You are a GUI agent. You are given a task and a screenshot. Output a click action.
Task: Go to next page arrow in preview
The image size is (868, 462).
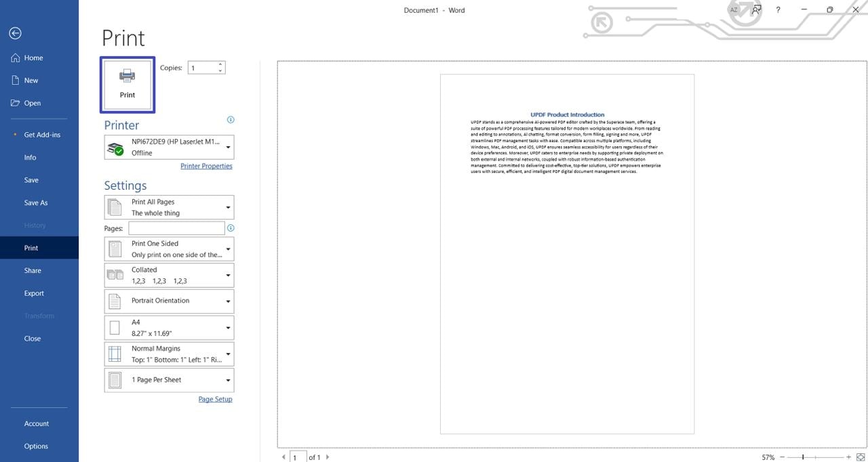328,457
